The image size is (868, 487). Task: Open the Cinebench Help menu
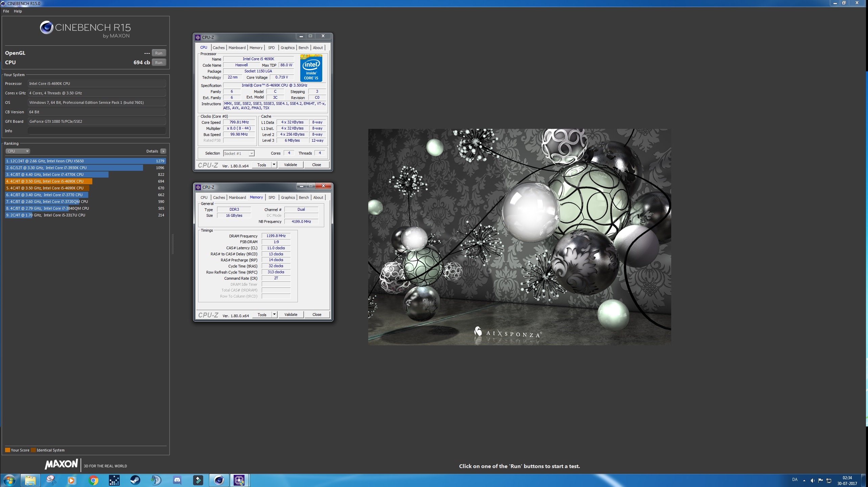coord(18,11)
